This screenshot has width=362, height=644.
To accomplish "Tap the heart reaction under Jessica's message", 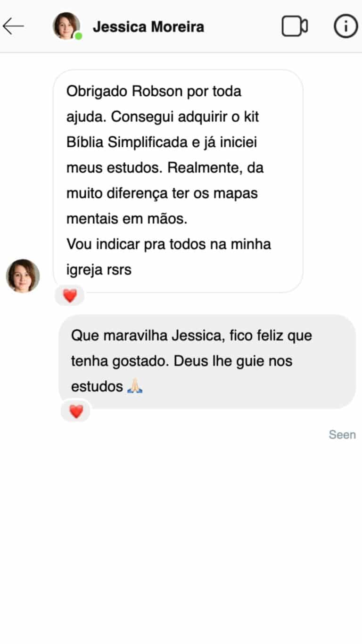I will point(70,296).
